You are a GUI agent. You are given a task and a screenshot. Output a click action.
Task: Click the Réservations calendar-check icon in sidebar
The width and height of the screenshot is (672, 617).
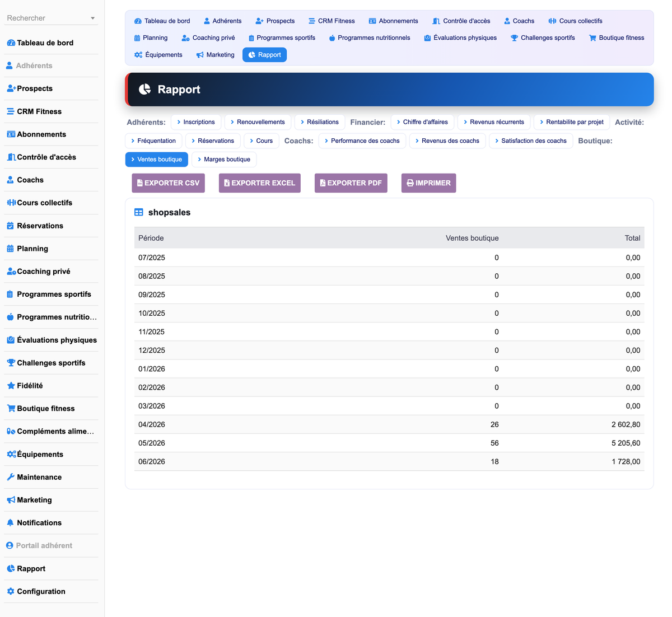[11, 226]
